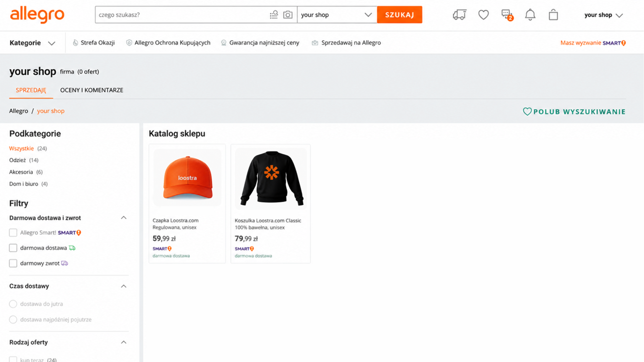Open image search camera icon
The image size is (644, 362).
[x=288, y=15]
